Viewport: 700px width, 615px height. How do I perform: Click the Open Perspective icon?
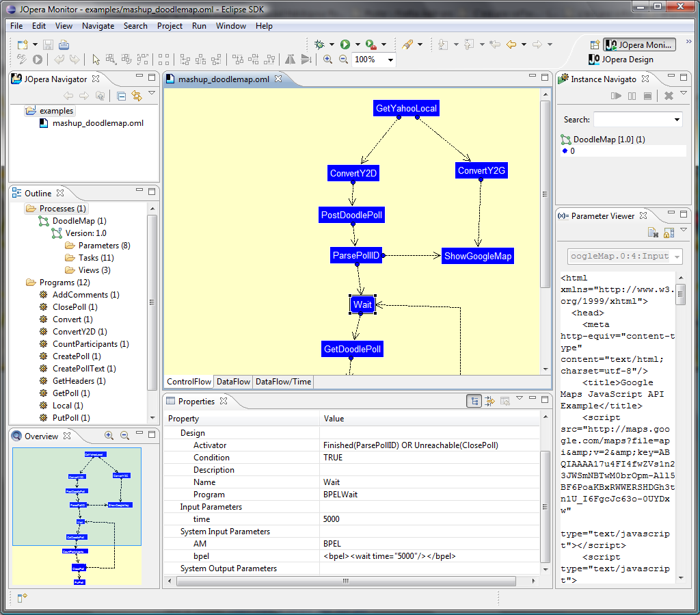595,44
